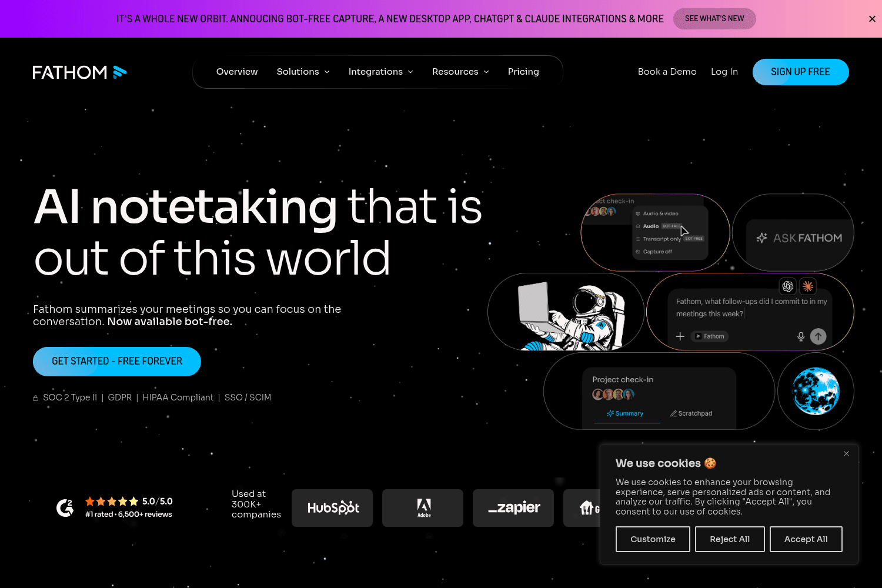This screenshot has width=882, height=588.
Task: Select the Audio & video capture option
Action: [x=657, y=213]
